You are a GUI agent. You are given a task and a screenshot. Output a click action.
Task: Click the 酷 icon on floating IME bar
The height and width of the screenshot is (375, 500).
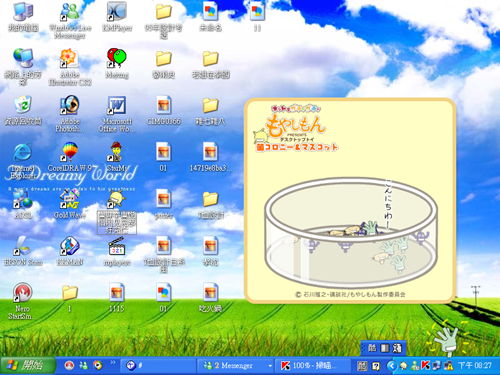pos(372,348)
